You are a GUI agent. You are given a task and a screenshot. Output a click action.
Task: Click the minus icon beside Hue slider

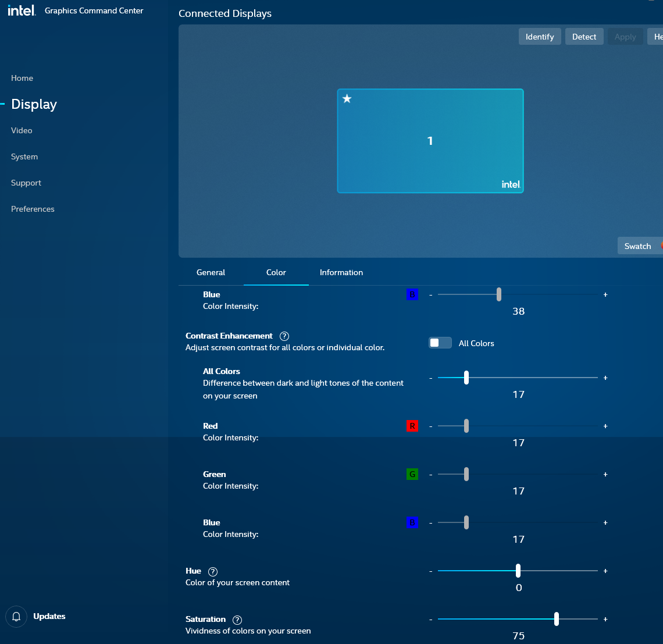431,571
